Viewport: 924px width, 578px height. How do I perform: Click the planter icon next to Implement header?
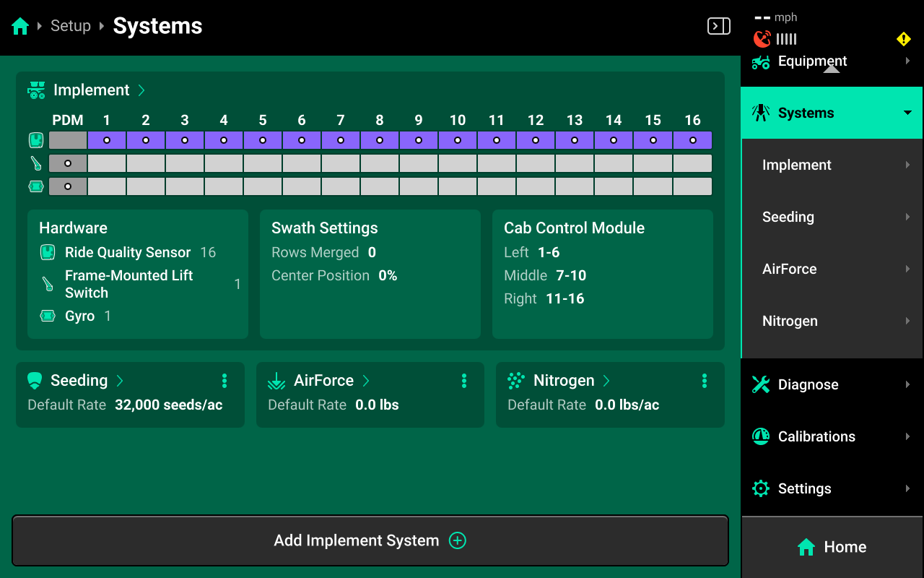(x=35, y=89)
